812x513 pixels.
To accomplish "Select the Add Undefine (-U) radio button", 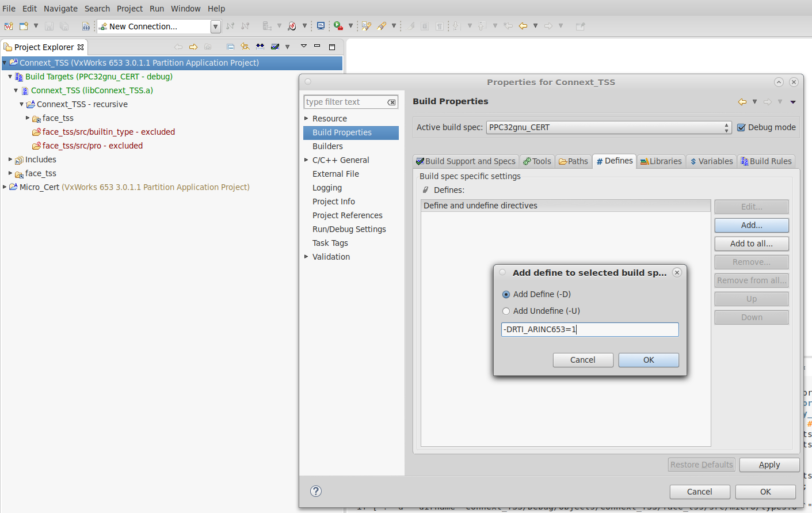I will click(x=506, y=311).
